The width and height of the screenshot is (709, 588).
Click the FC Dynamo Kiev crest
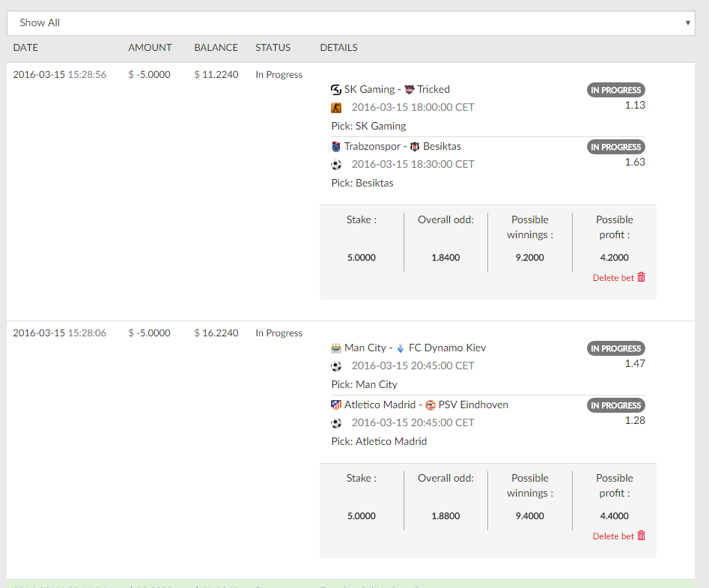tap(401, 348)
